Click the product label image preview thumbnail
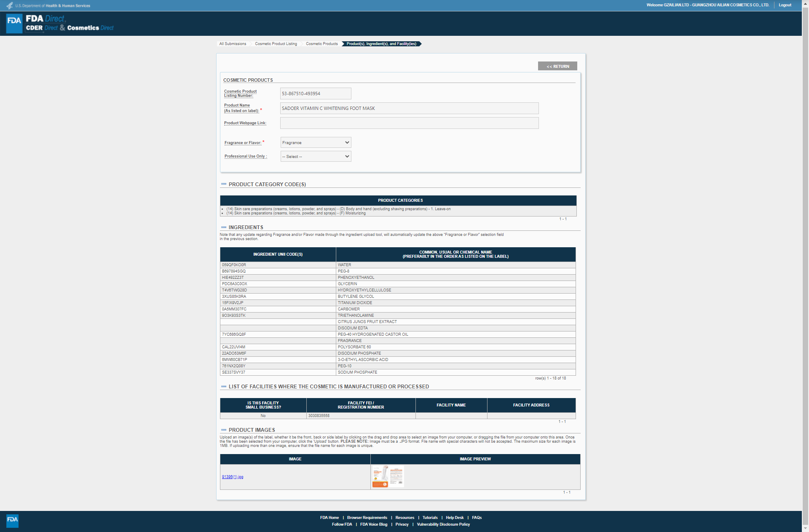 pyautogui.click(x=388, y=476)
